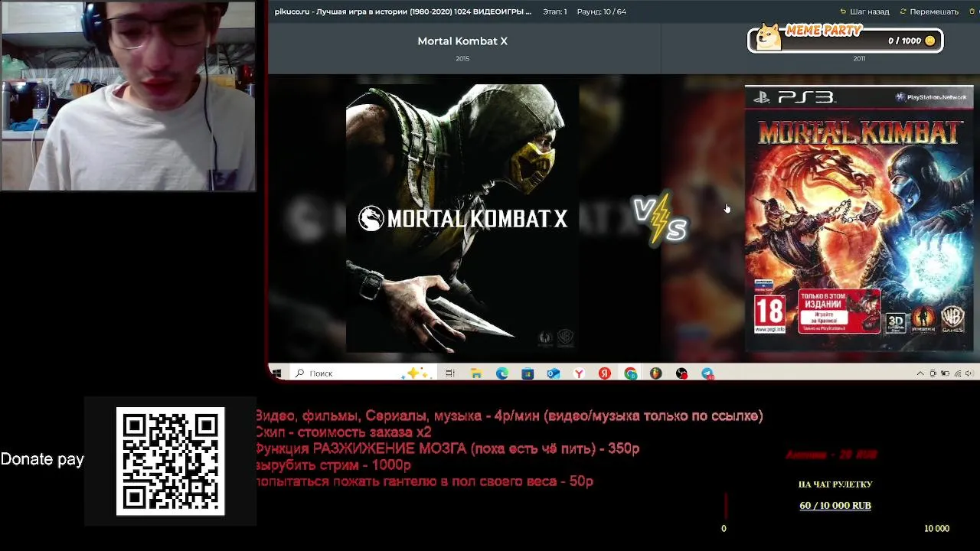
Task: Open Microsoft Store taskbar icon
Action: (x=528, y=373)
